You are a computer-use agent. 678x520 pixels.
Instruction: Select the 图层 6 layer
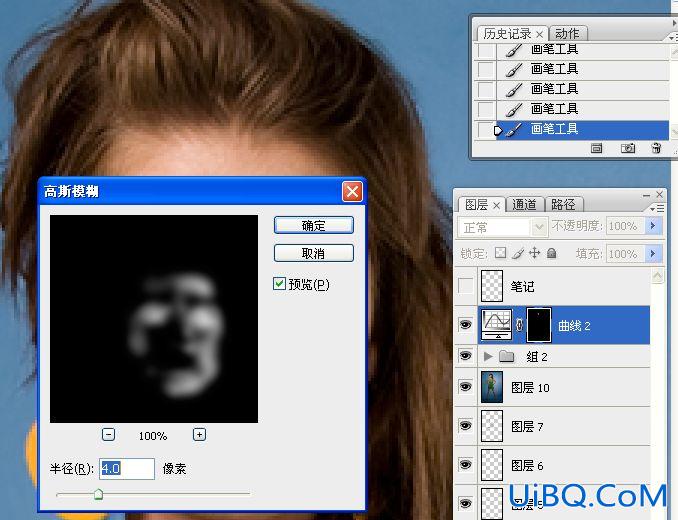(564, 465)
